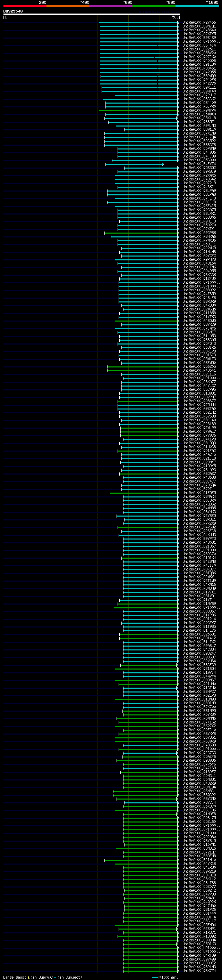Open hit UniRef100_Q8W1L0

pyautogui.click(x=199, y=129)
